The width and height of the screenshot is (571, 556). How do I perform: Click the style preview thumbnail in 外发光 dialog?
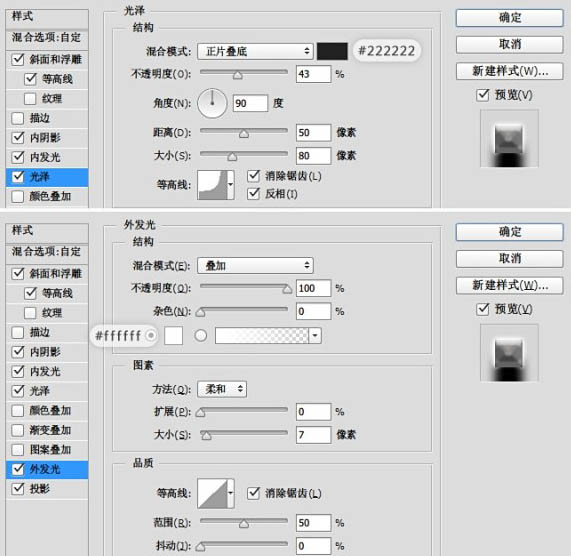(509, 353)
